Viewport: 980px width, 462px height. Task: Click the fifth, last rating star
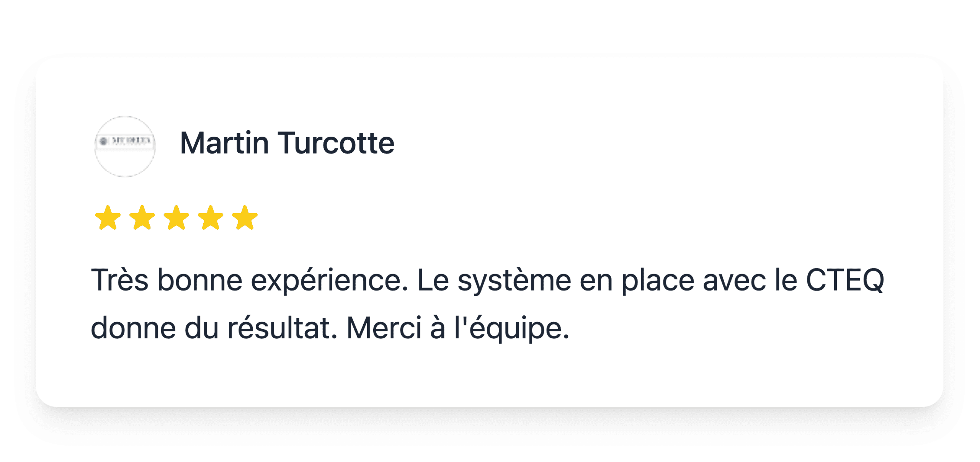pos(245,218)
